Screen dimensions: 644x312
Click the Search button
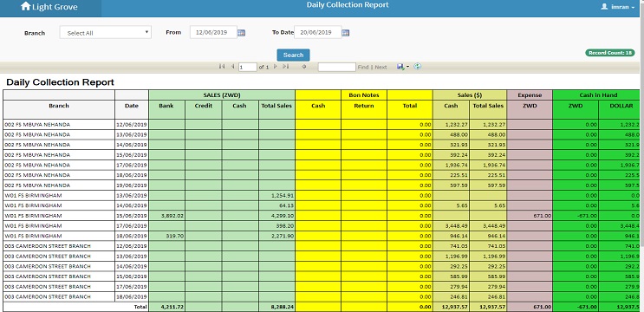click(293, 55)
